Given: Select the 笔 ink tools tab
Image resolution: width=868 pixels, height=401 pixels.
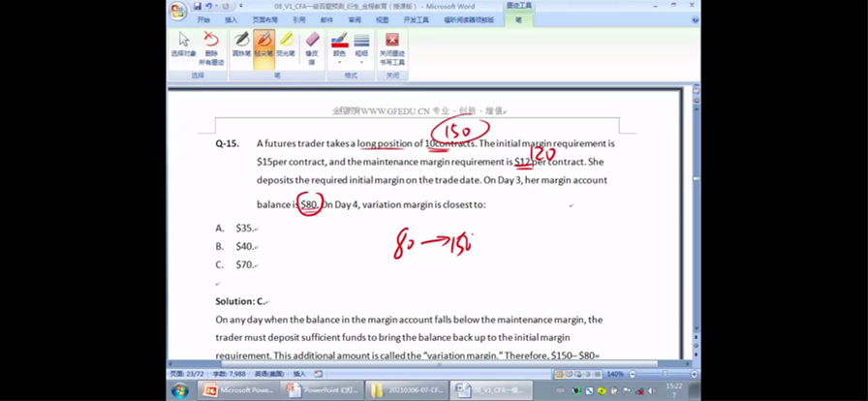Looking at the screenshot, I should pos(518,20).
